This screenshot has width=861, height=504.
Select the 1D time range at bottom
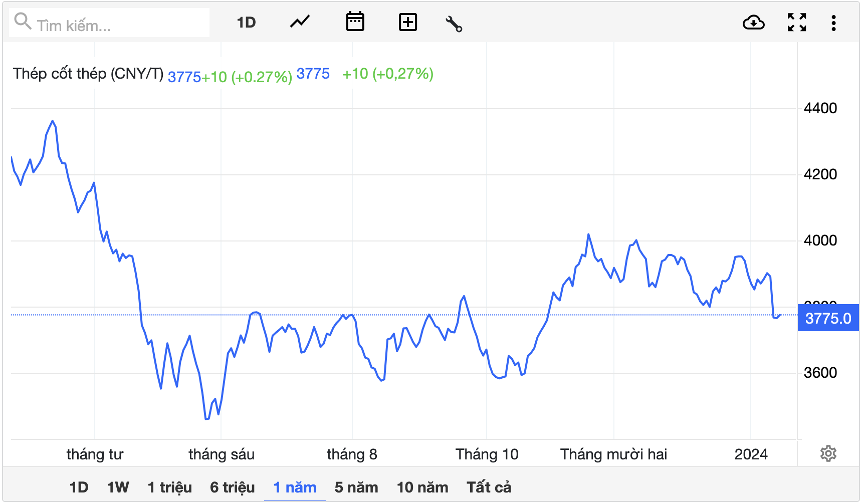[x=79, y=487]
